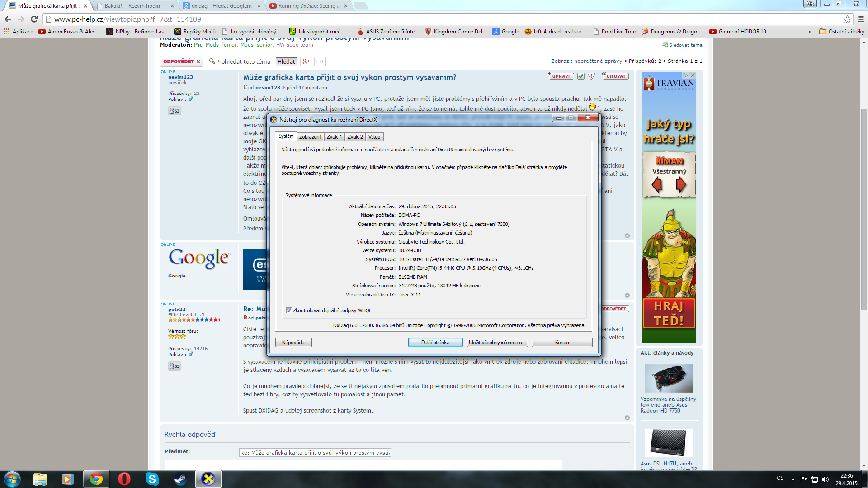Switch to the Zobrazení tab
Viewport: 868px width, 488px height.
310,137
